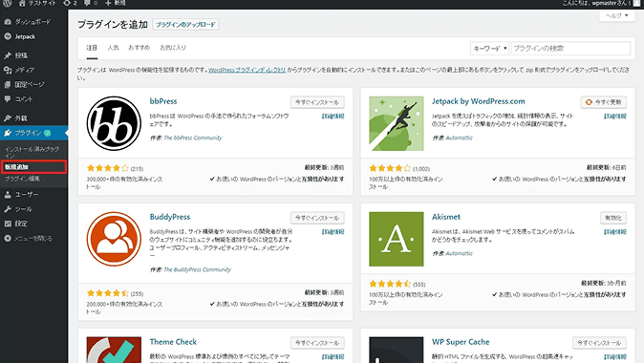Image resolution: width=644 pixels, height=363 pixels.
Task: Open the BuddyPress title link
Action: coord(170,217)
